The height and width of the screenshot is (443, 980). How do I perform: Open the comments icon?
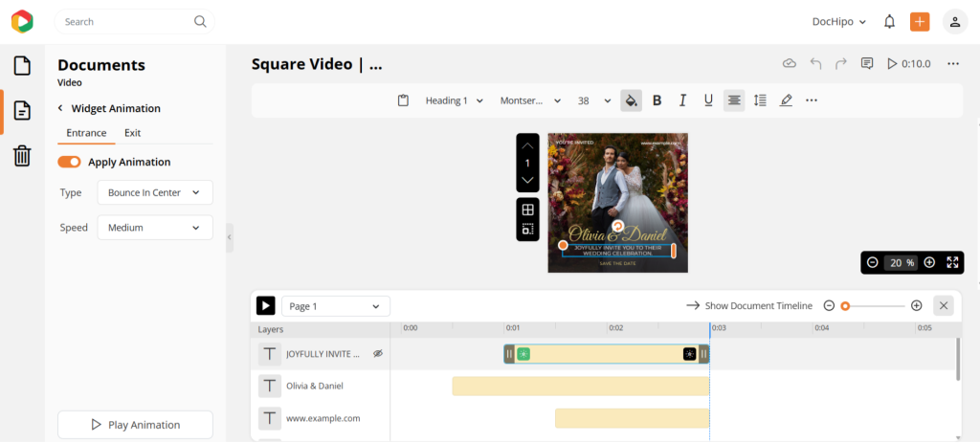point(867,63)
